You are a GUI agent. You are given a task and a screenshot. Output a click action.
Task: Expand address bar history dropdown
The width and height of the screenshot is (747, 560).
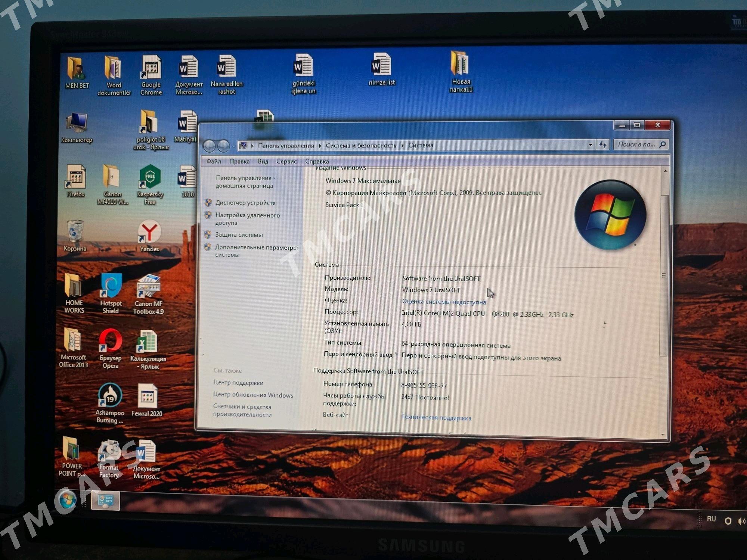pos(590,145)
